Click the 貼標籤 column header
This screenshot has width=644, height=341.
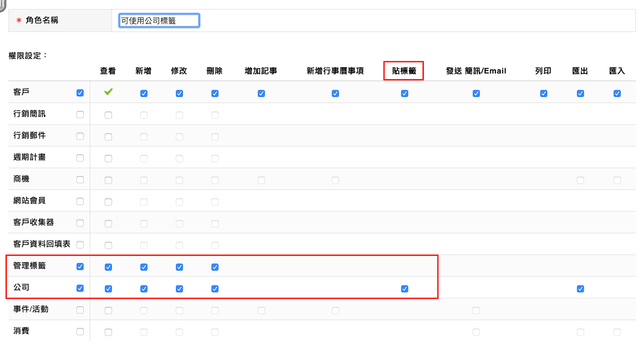tap(404, 71)
